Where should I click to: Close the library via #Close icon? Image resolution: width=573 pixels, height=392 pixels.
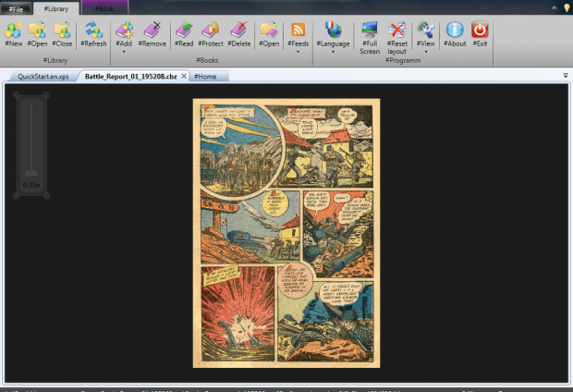(62, 31)
